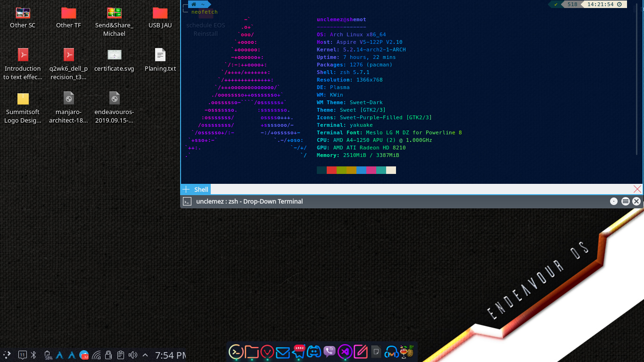Open Telegram tray icon with 32 badge
Screen dimensions: 644x362
click(84, 355)
